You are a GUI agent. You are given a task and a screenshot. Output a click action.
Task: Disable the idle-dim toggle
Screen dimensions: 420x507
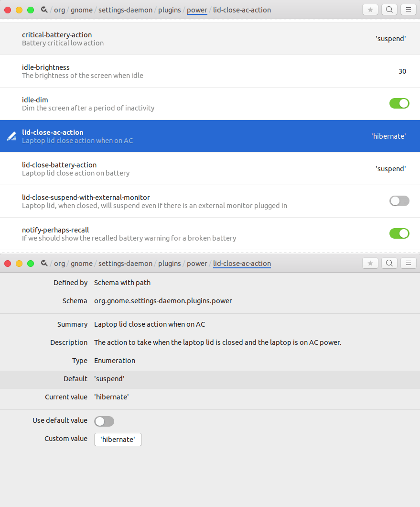(399, 103)
